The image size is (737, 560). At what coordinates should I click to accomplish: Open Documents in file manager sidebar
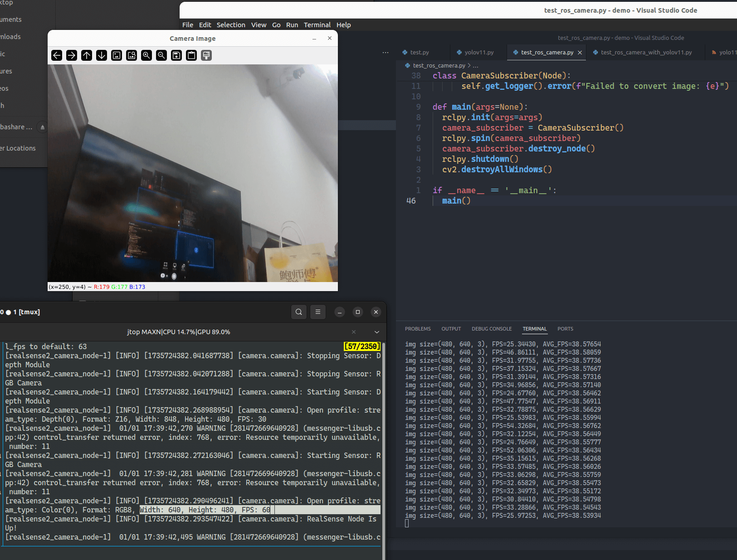(x=11, y=19)
